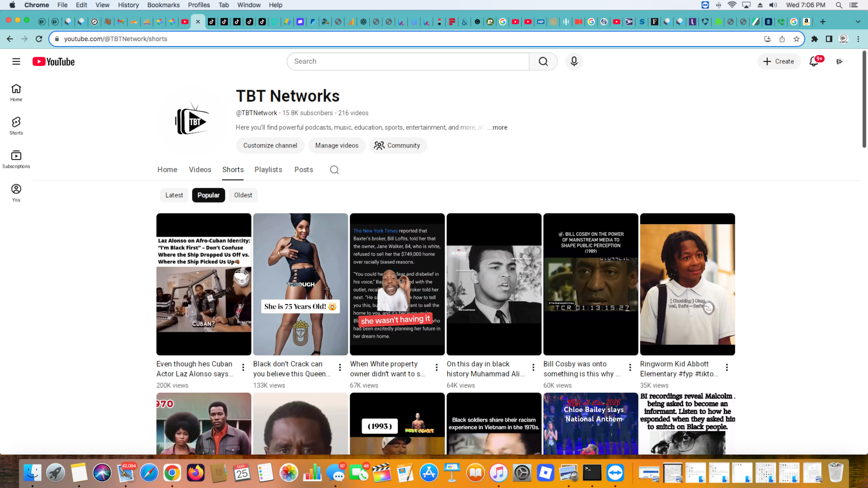Screen dimensions: 868x488
Task: Open the History menu in the menu bar
Action: click(x=128, y=5)
